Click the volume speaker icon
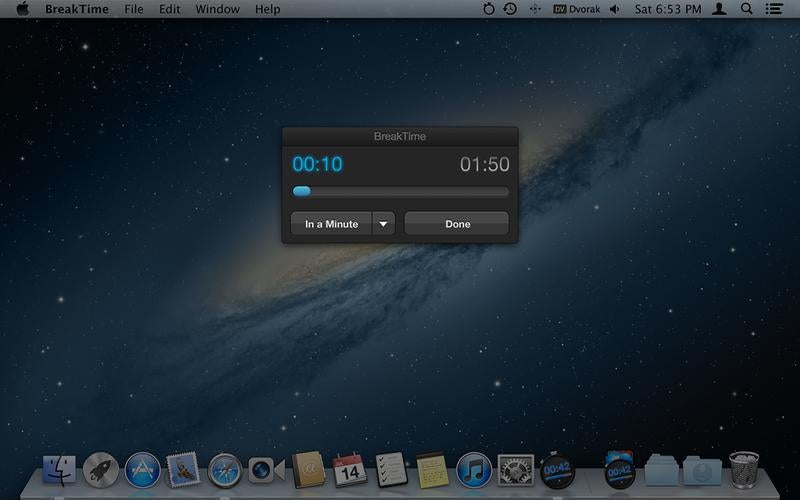The width and height of the screenshot is (800, 500). pyautogui.click(x=614, y=9)
